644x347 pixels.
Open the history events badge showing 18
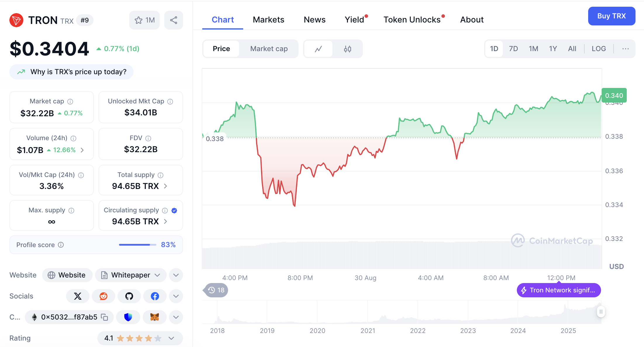click(x=216, y=290)
